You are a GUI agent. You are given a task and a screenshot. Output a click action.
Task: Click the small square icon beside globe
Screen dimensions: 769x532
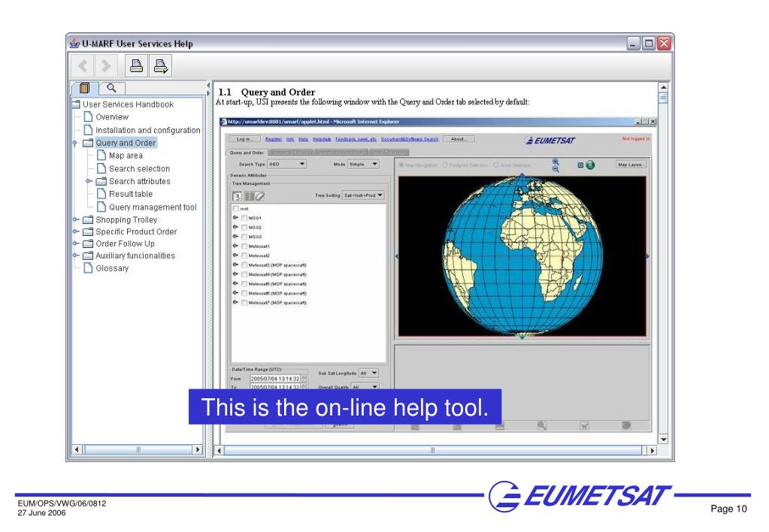point(580,165)
